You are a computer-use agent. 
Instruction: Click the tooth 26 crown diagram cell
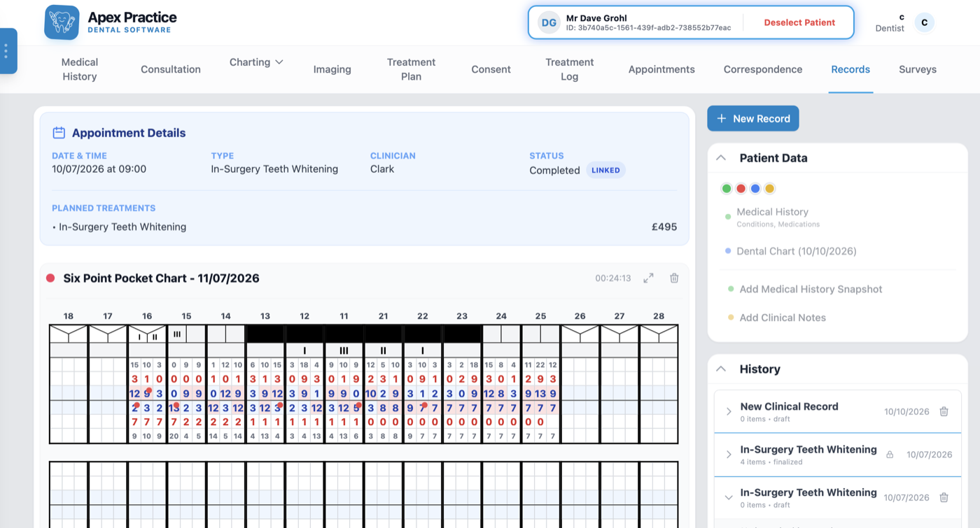580,334
